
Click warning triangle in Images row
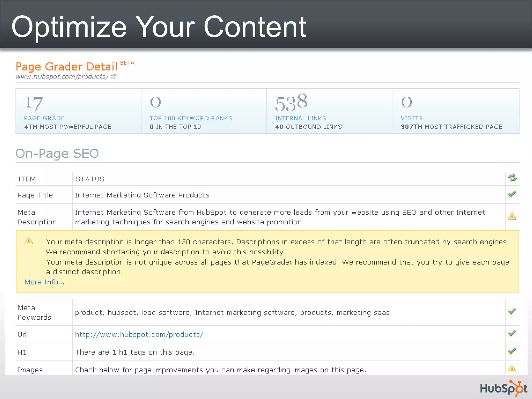click(512, 369)
